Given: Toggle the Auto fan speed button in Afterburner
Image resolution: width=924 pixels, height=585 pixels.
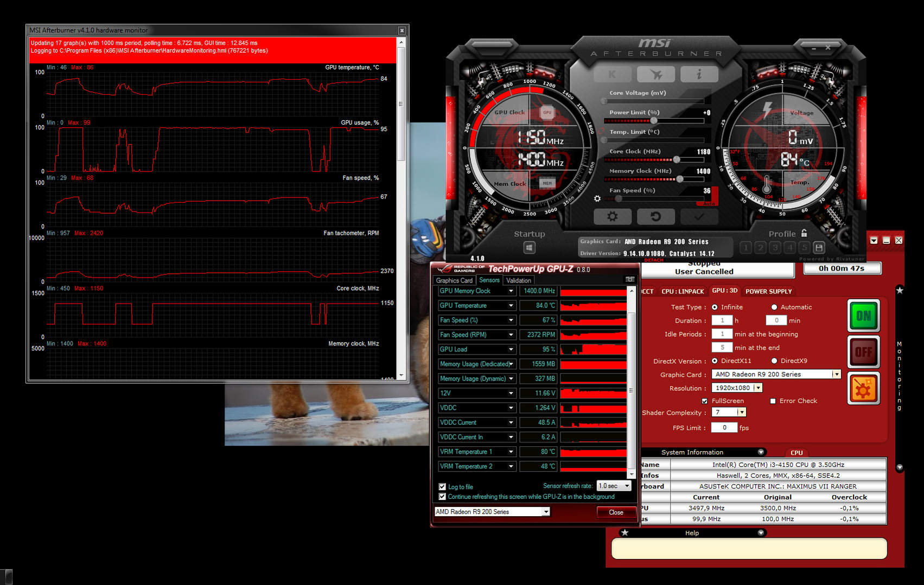Looking at the screenshot, I should click(x=709, y=204).
